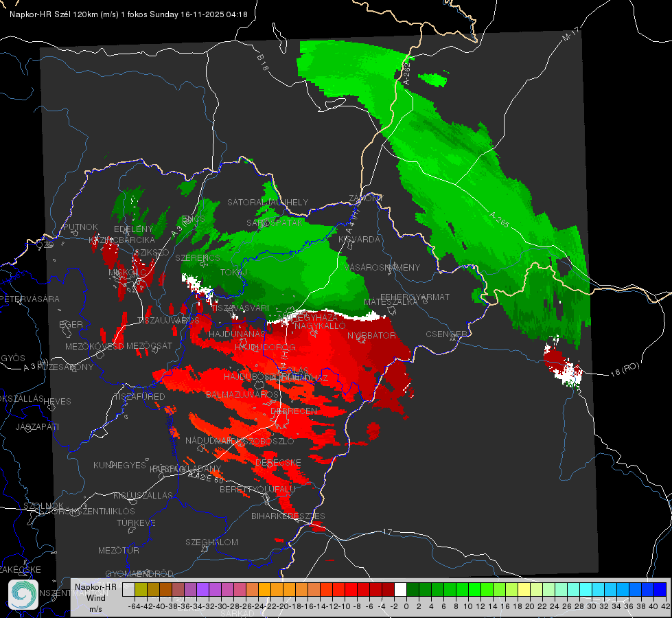Pick the pale yellow swatch above label 18
672x618 pixels.
pos(524,590)
